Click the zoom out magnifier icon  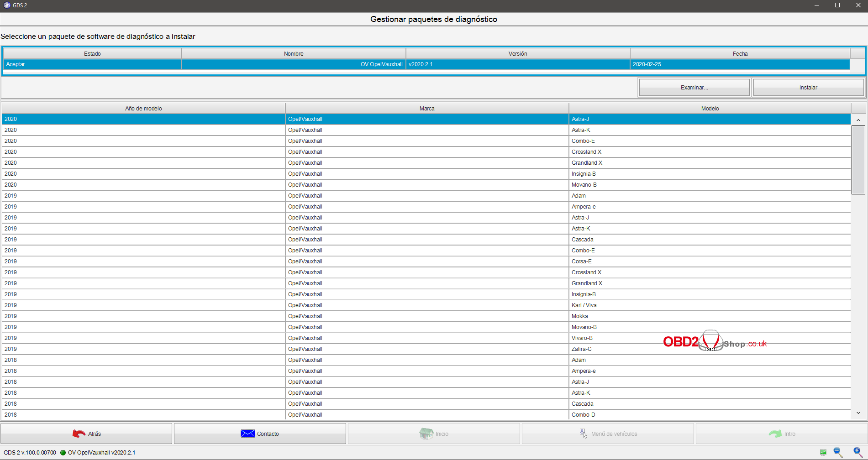point(837,452)
